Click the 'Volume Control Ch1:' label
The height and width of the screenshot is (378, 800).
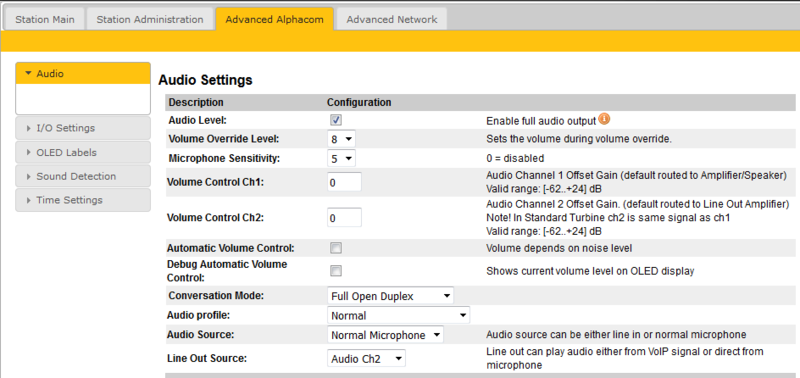point(216,182)
